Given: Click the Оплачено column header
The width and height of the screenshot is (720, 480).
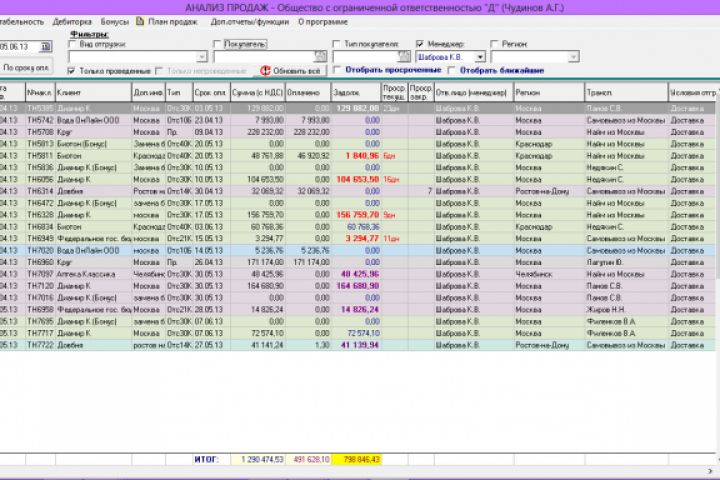Looking at the screenshot, I should (x=308, y=92).
